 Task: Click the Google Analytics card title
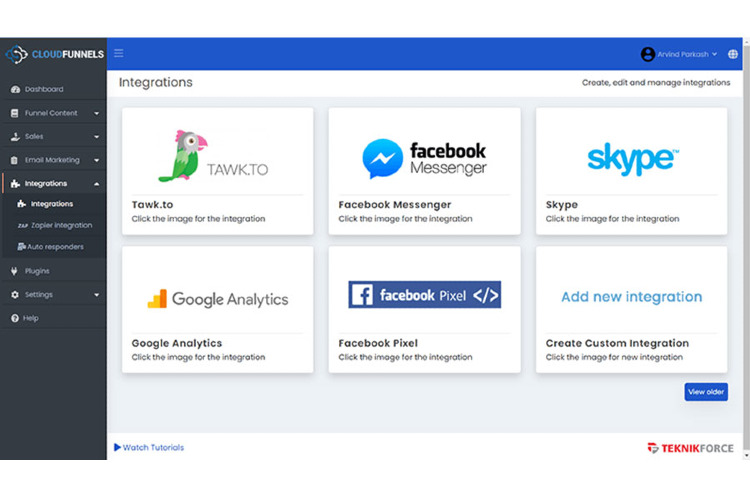176,343
